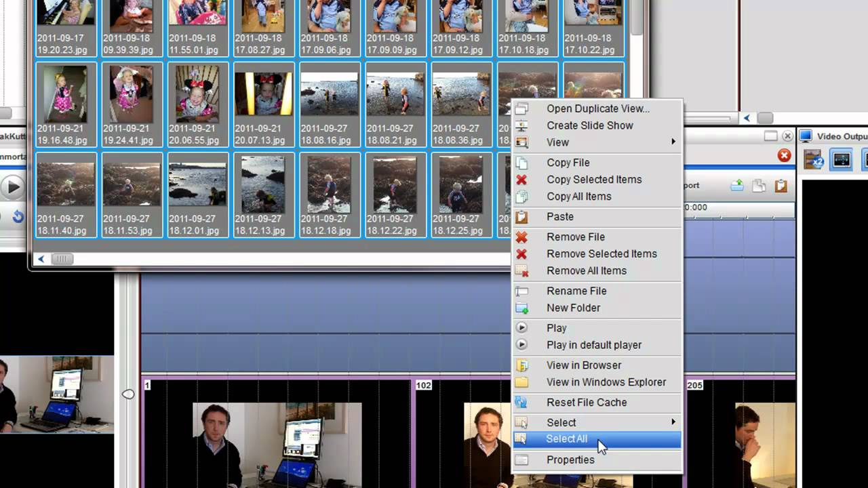Click the brown clipboard paste toolbar icon
Viewport: 868px width, 488px height.
pyautogui.click(x=781, y=185)
